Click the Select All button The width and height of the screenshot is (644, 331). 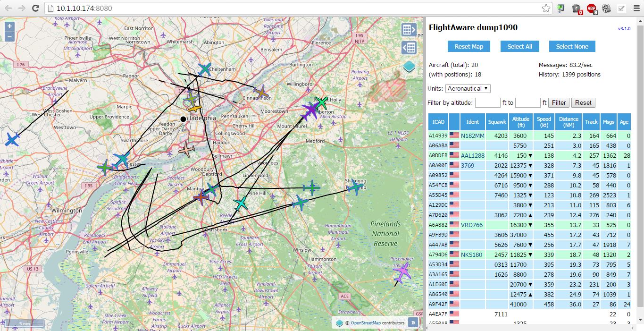520,46
